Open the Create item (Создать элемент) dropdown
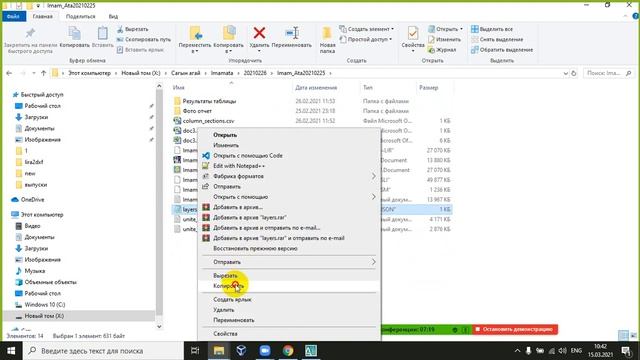640x360 pixels. click(x=367, y=29)
